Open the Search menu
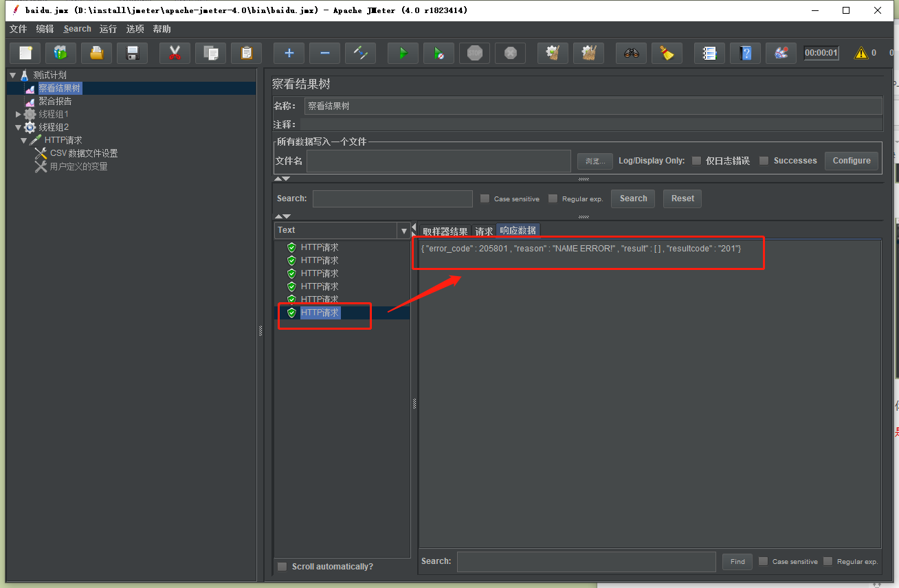Image resolution: width=899 pixels, height=588 pixels. click(77, 29)
